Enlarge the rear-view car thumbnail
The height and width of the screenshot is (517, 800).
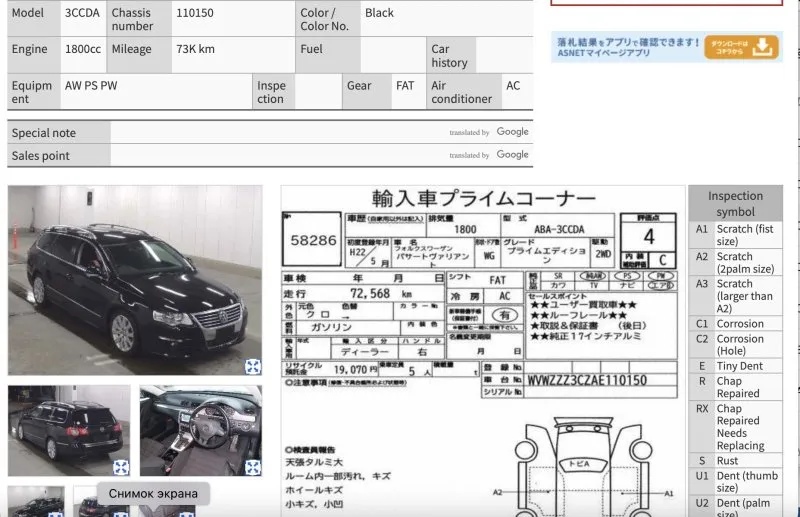pos(121,467)
